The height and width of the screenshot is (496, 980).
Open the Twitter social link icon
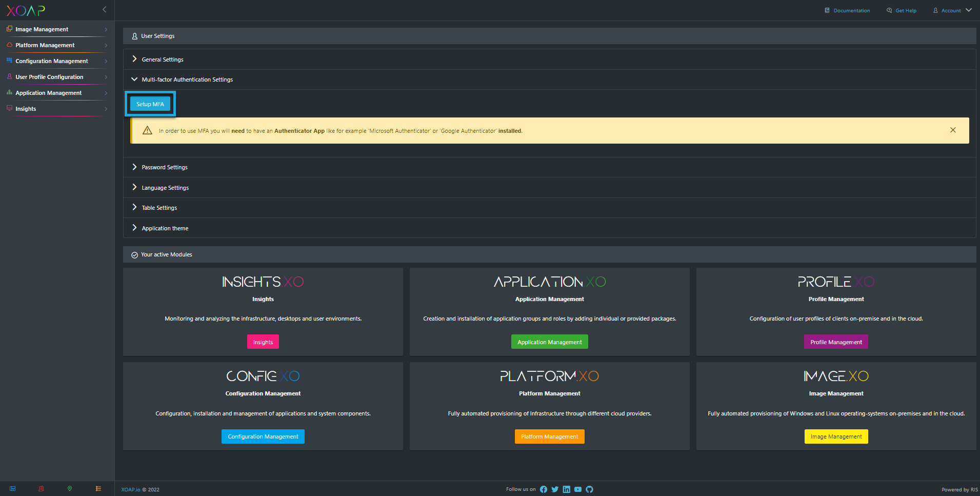555,489
